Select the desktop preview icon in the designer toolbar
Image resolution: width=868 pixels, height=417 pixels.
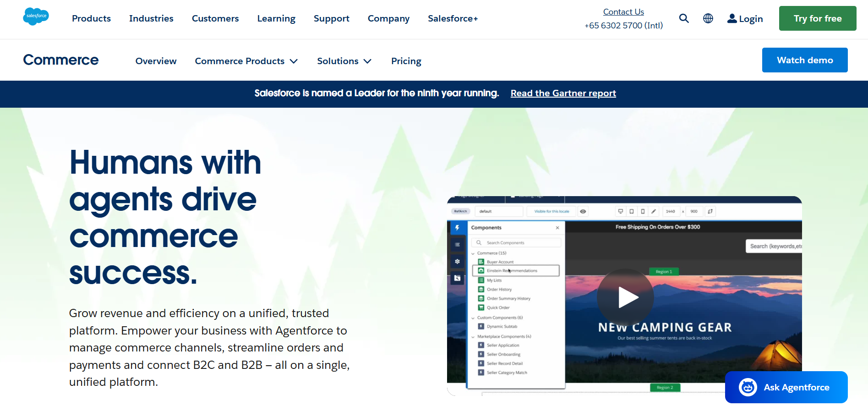(x=620, y=211)
